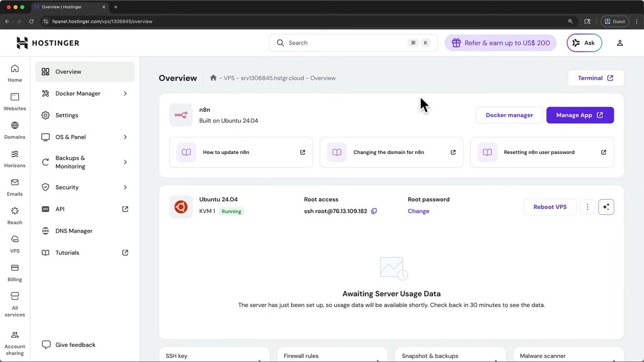644x362 pixels.
Task: Open the Terminal button
Action: (x=596, y=78)
